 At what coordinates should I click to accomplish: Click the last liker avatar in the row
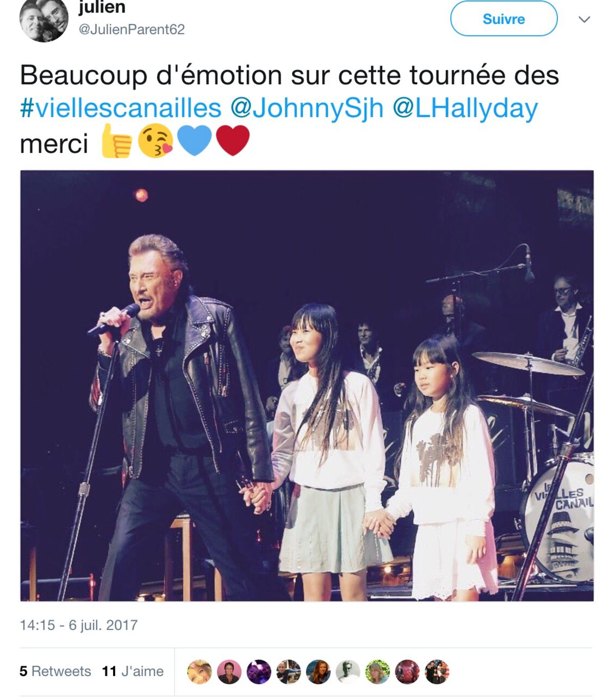point(437,672)
